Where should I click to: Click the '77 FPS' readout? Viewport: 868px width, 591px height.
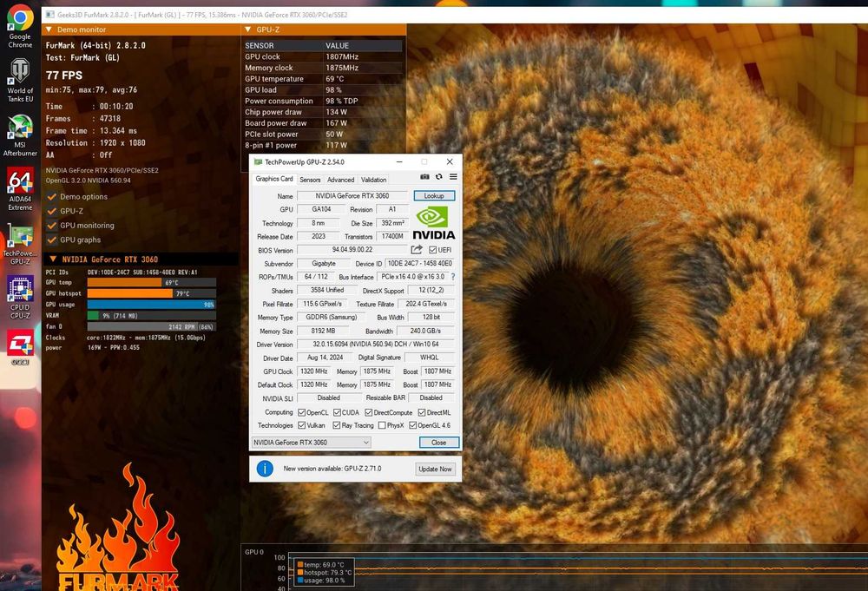64,76
